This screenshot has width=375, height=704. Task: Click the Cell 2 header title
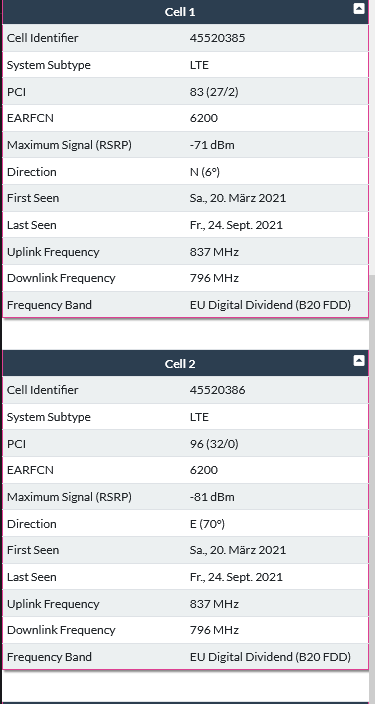coord(180,364)
